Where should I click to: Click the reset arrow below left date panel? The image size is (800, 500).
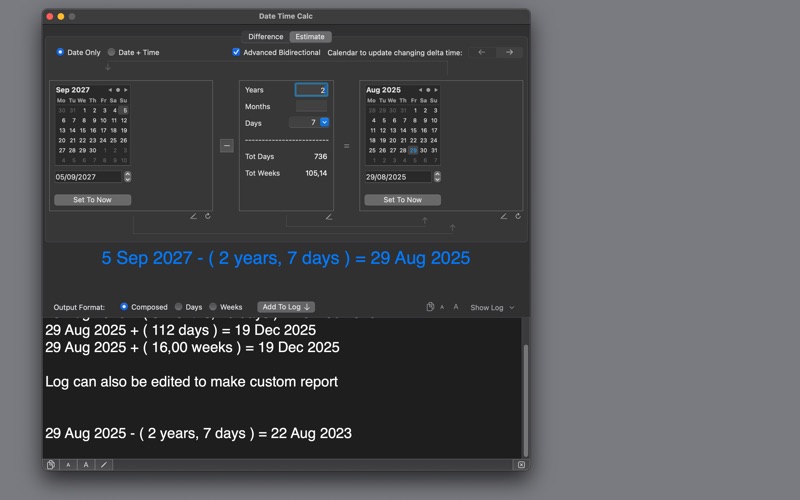pos(208,216)
